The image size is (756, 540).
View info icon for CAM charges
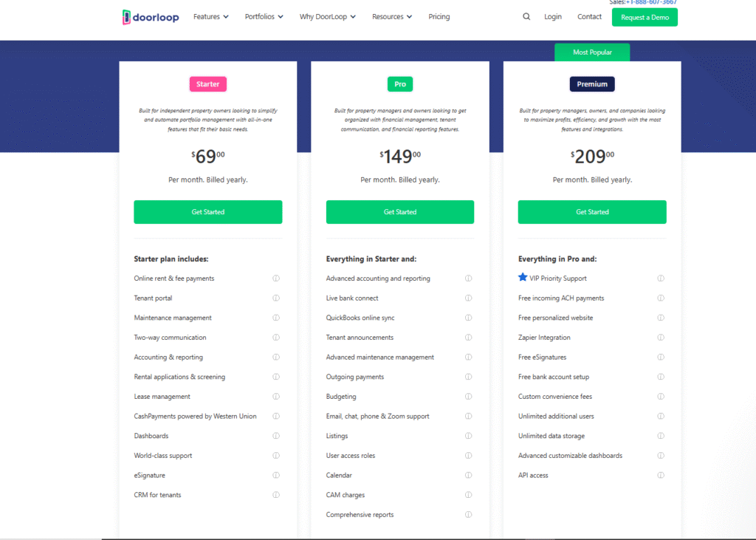[x=468, y=495]
